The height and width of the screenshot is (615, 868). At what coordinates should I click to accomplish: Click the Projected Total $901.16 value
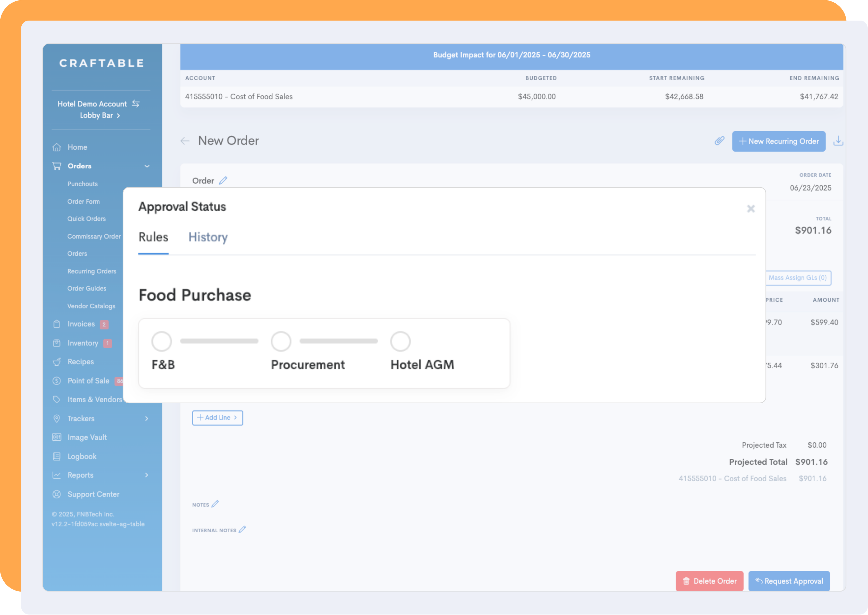[811, 462]
